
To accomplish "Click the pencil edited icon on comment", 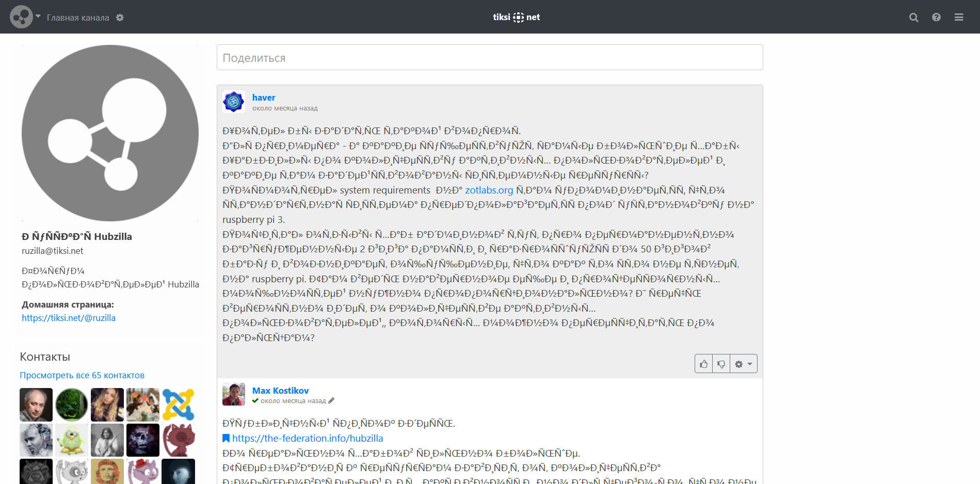I will click(x=331, y=400).
